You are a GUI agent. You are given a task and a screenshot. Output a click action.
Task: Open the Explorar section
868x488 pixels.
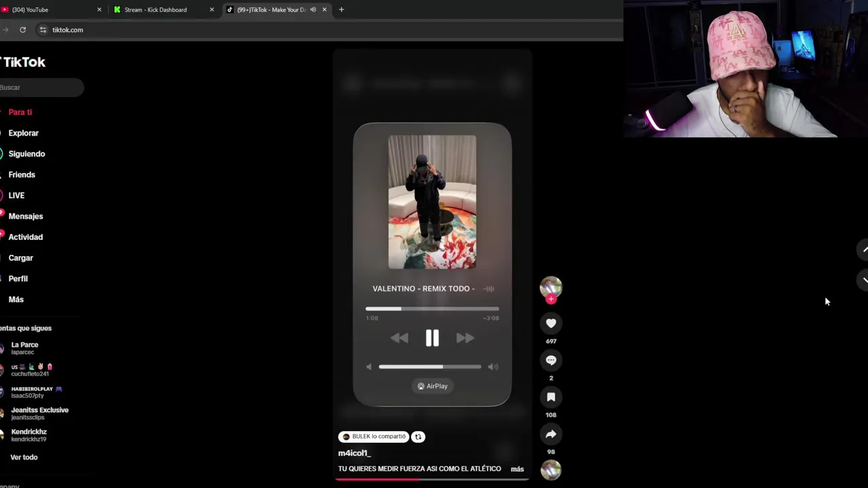(x=24, y=134)
